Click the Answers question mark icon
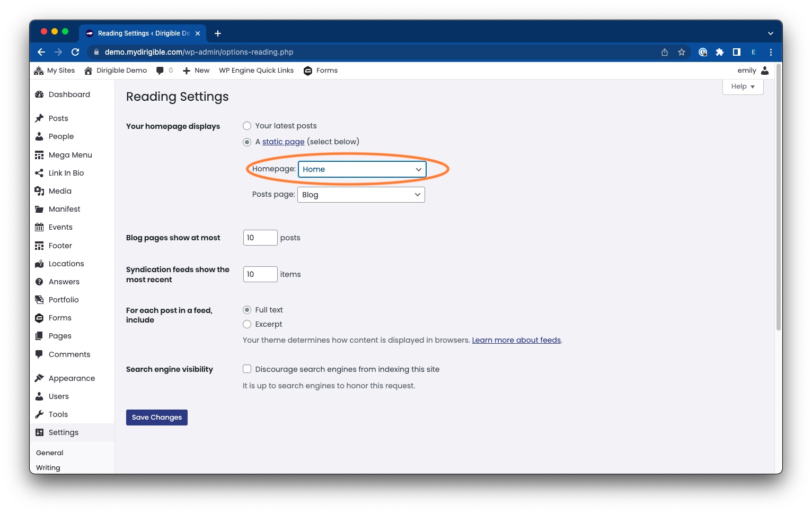Viewport: 812px width, 513px height. point(39,282)
